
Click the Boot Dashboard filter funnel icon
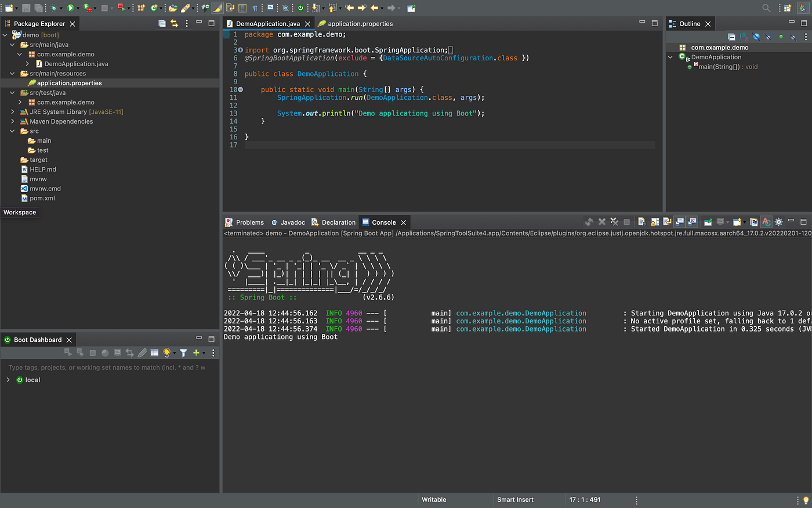click(183, 353)
